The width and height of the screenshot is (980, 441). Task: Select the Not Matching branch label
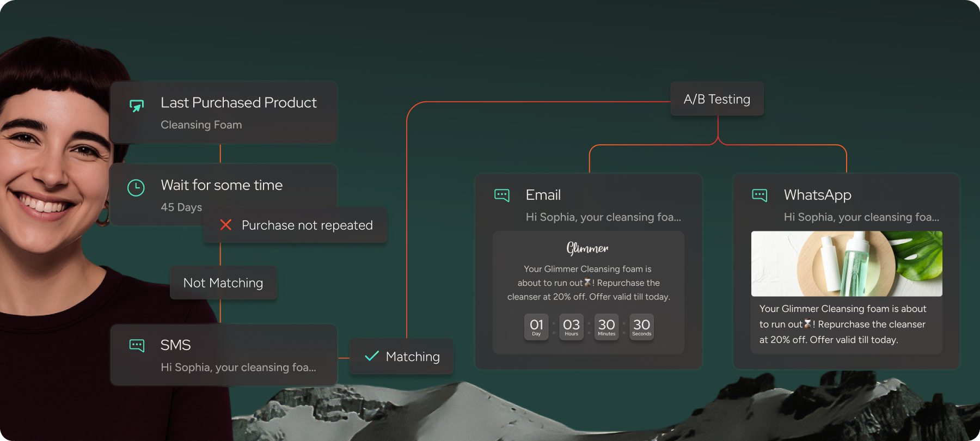point(223,283)
